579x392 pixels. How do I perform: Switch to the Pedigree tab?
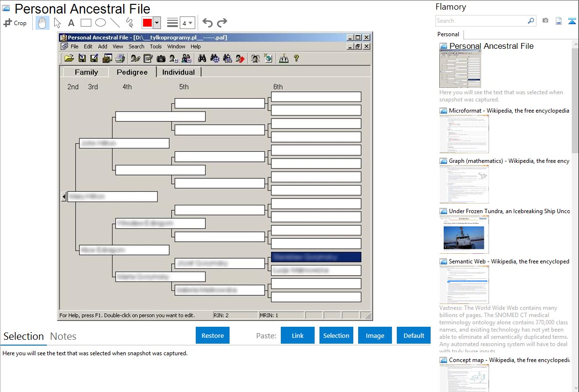click(x=132, y=72)
